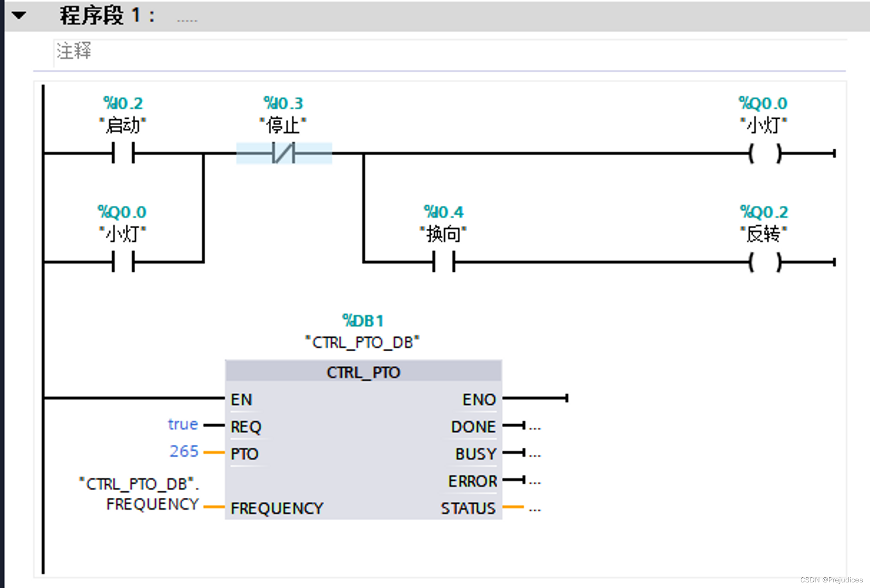Click the REQ parameter label

(246, 427)
